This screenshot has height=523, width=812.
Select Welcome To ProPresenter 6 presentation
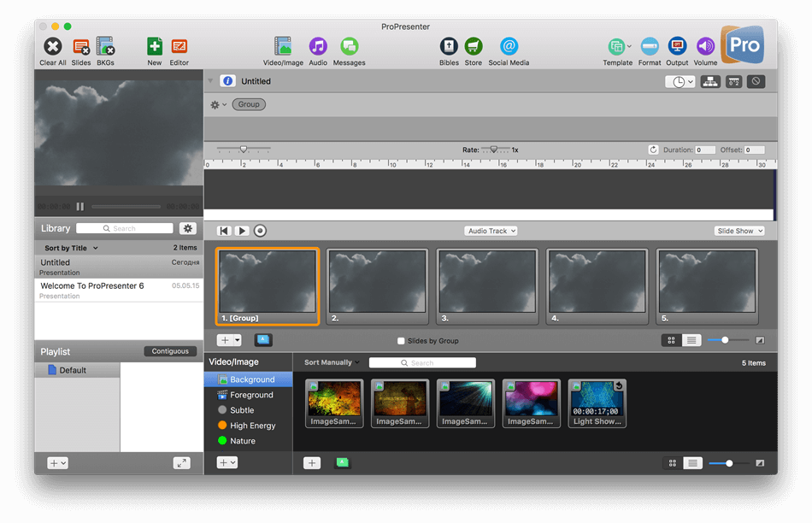tap(119, 290)
